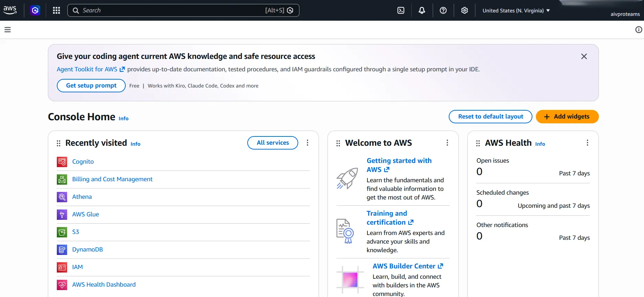Open the Welcome to AWS widget options menu

(x=447, y=143)
